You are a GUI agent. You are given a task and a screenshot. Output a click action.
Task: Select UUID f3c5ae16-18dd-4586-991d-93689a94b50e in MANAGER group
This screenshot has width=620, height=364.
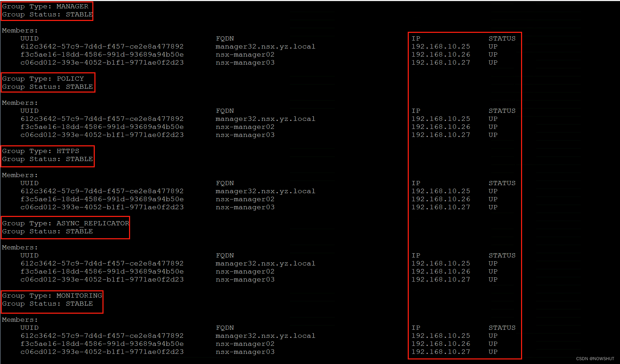coord(102,54)
